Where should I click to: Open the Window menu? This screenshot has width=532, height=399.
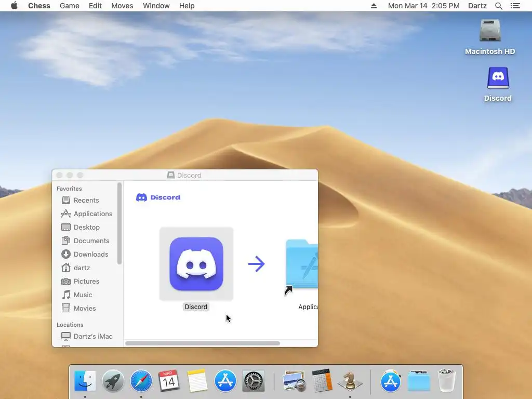click(156, 6)
